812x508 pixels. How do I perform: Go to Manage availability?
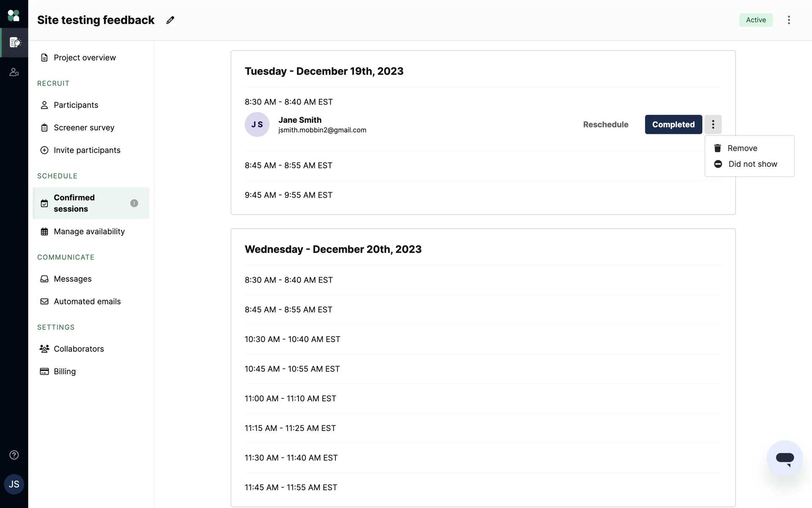pos(89,232)
